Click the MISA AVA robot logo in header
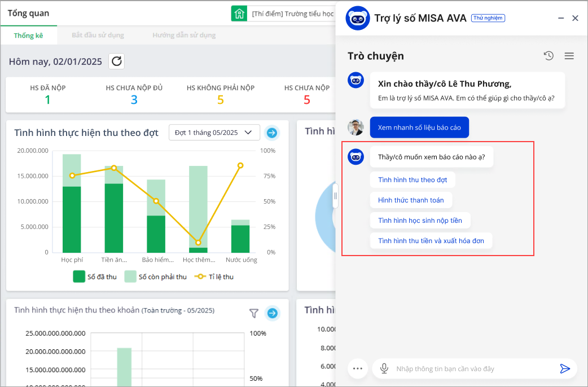The height and width of the screenshot is (387, 588). coord(358,18)
